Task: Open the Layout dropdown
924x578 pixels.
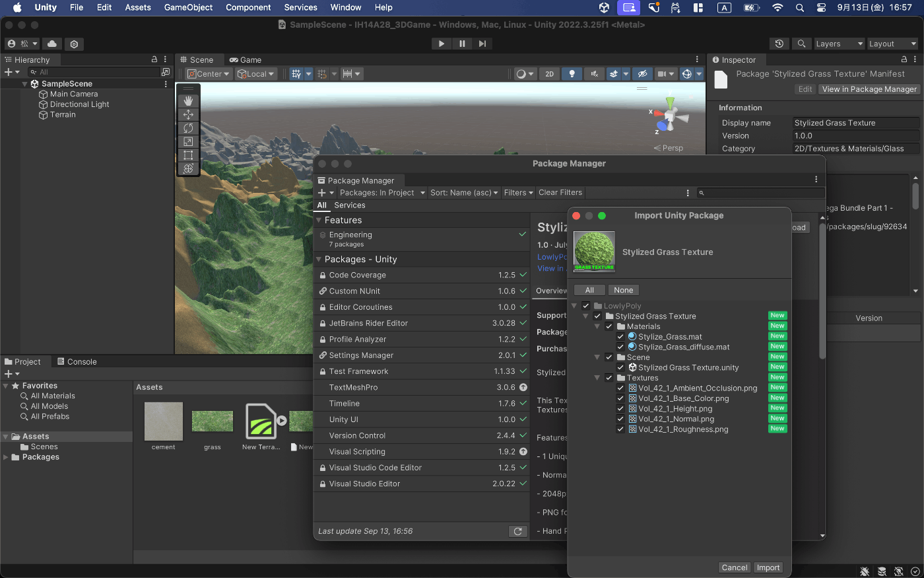Action: (x=892, y=44)
